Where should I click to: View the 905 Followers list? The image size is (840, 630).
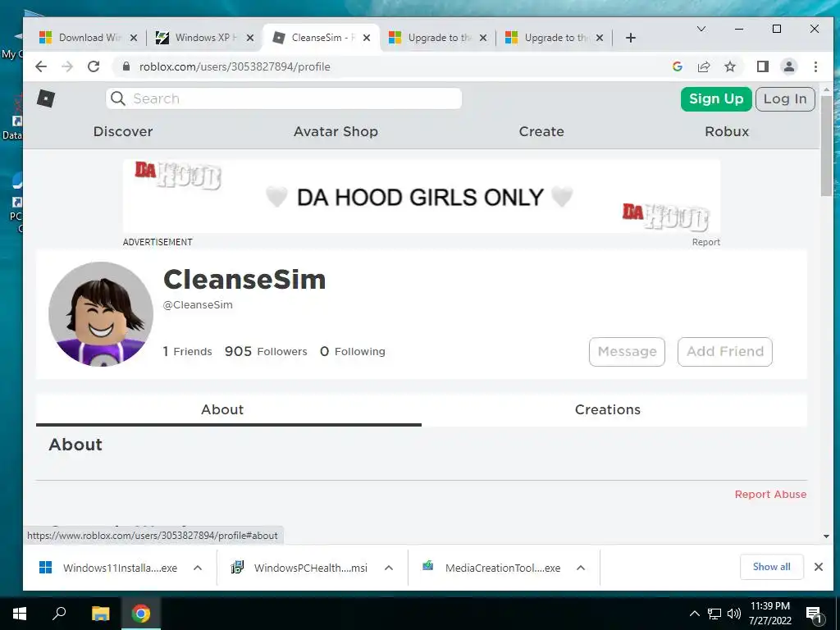(266, 351)
